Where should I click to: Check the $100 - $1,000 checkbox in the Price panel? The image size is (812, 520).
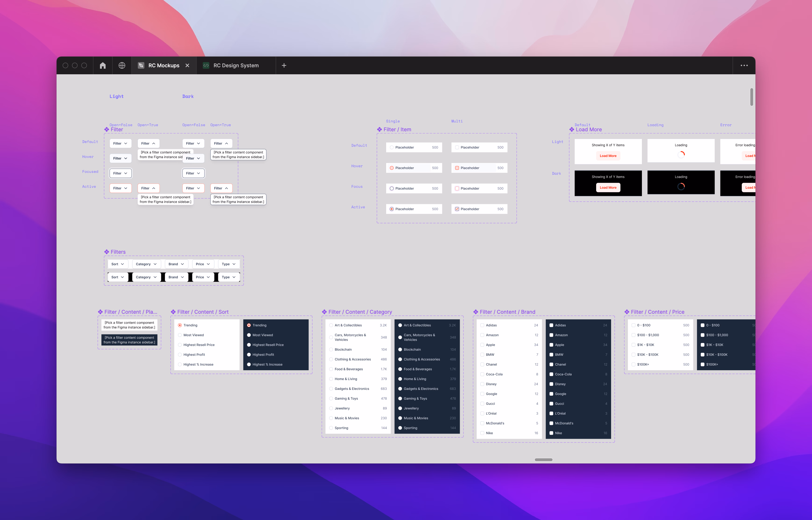[634, 335]
